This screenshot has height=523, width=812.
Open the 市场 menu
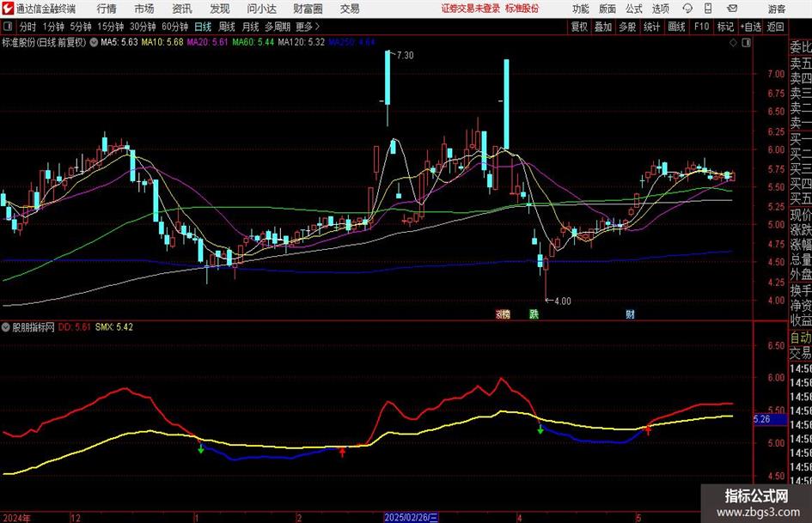[144, 9]
